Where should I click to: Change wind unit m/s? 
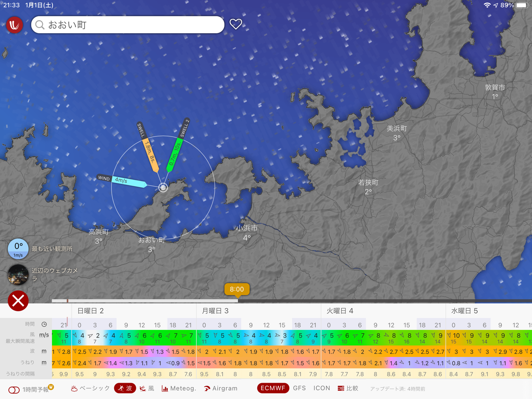[44, 335]
